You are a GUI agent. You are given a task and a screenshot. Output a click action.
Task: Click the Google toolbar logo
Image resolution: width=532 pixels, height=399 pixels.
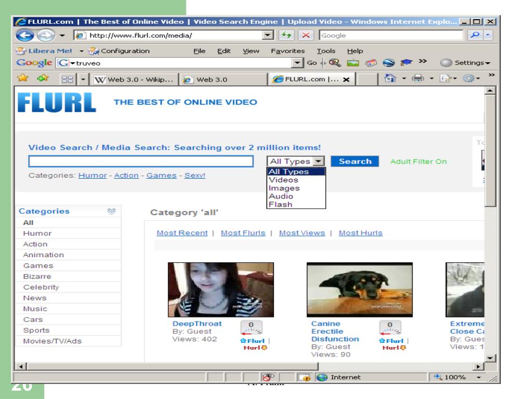click(x=34, y=63)
